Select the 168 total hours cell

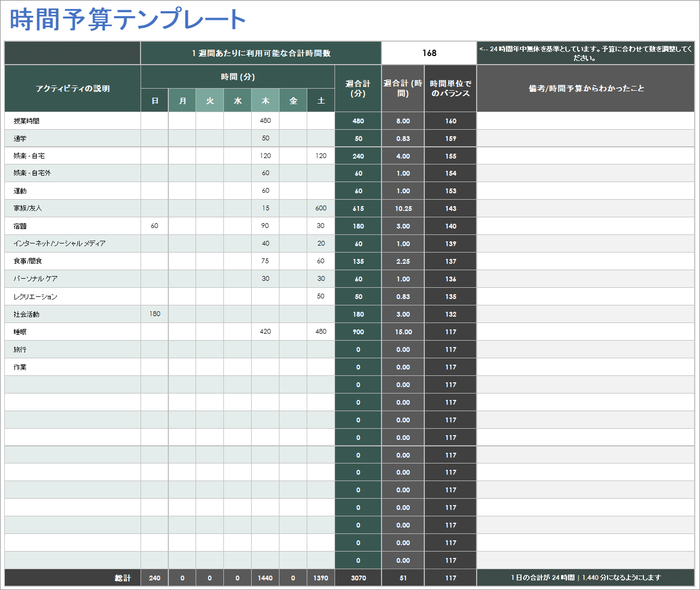pyautogui.click(x=429, y=53)
